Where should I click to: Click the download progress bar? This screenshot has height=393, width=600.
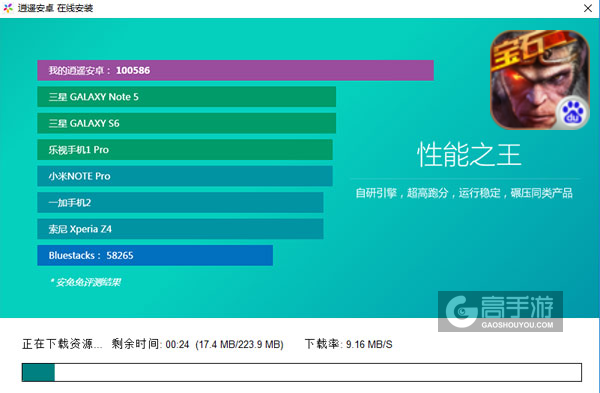[302, 372]
